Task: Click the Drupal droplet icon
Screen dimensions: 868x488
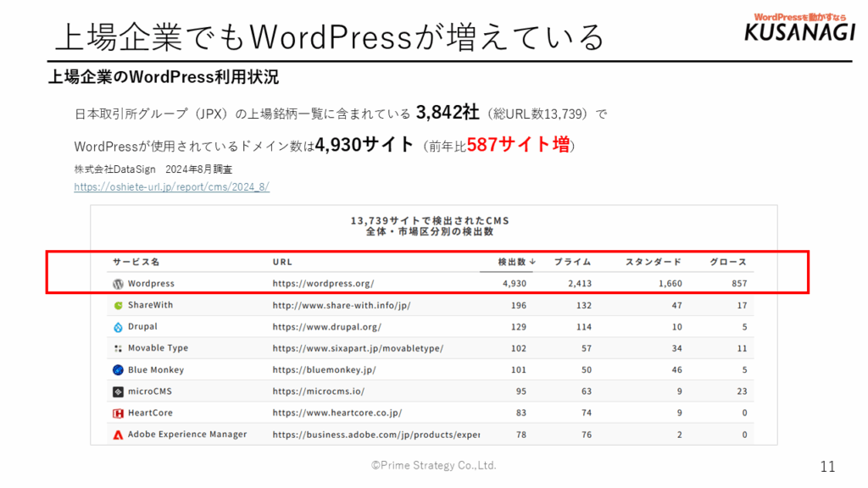Action: 118,327
